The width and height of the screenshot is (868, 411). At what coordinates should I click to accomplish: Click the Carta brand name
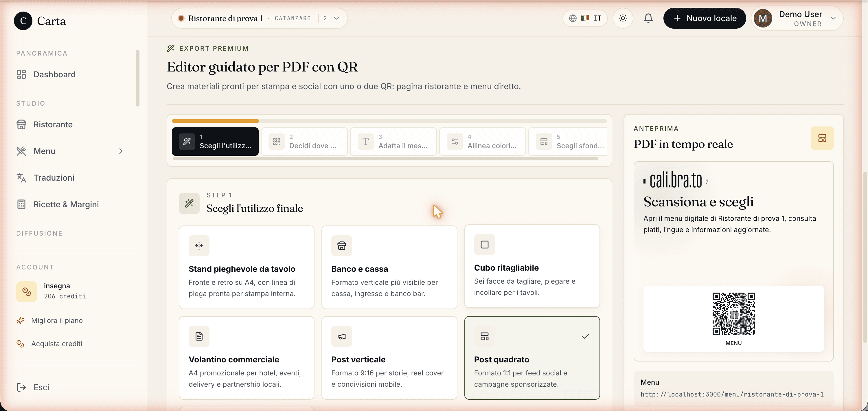tap(51, 21)
